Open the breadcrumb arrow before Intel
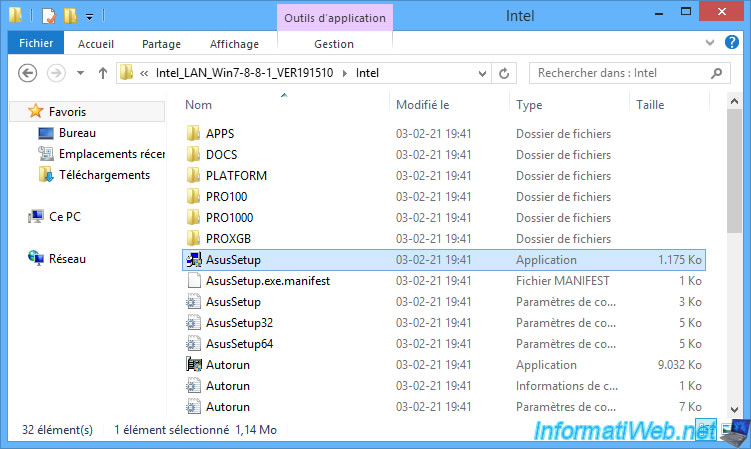This screenshot has height=449, width=751. 345,73
